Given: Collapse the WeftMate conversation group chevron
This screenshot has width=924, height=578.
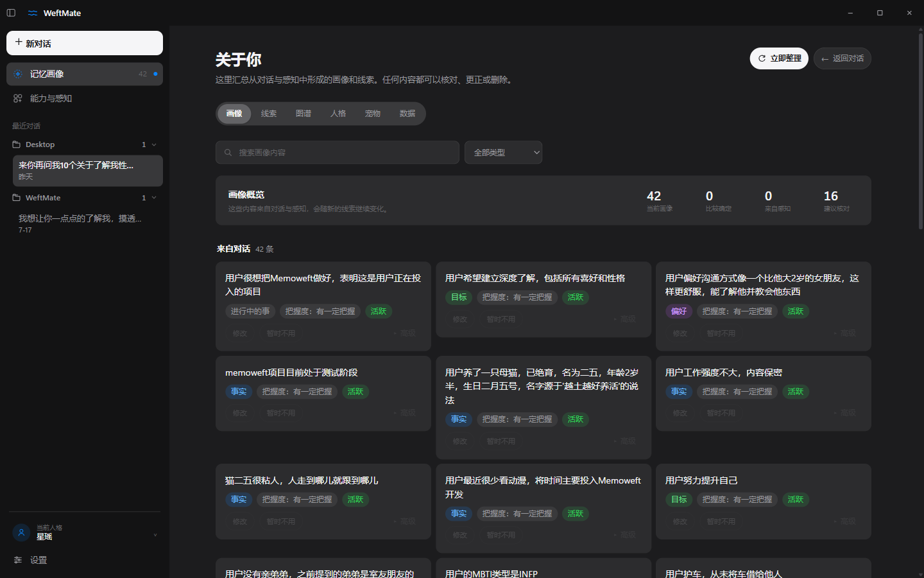Looking at the screenshot, I should [154, 198].
